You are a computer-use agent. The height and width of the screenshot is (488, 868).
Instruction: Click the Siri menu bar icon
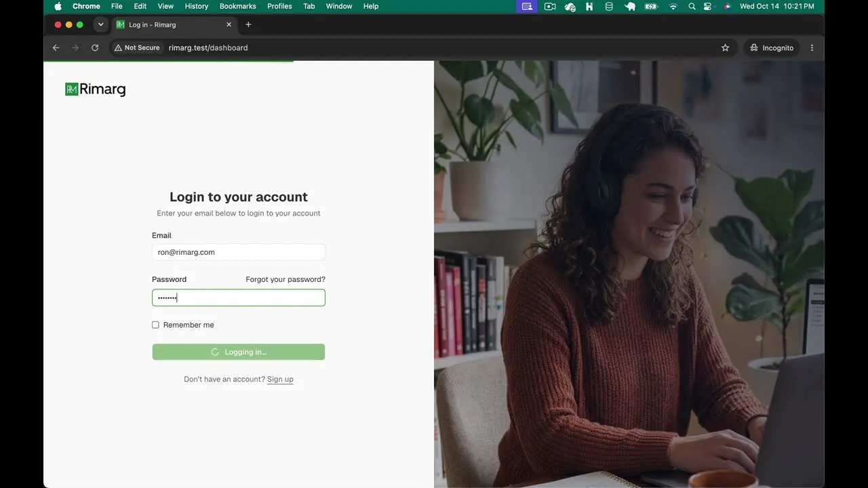727,6
